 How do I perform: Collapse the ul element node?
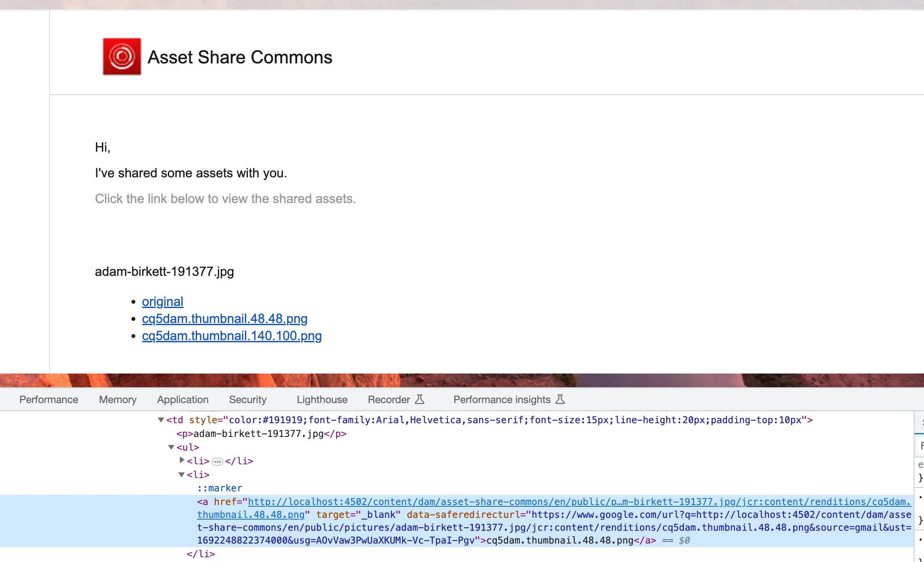[x=171, y=447]
